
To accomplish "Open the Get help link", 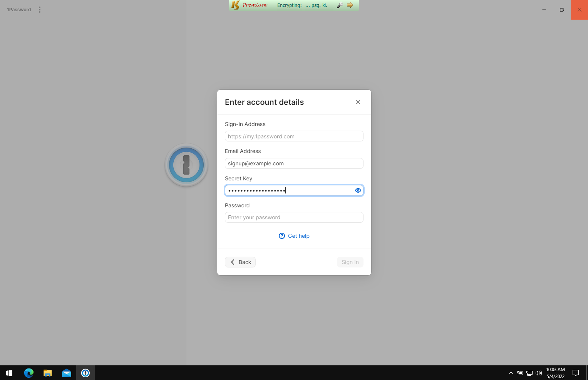I will [294, 236].
